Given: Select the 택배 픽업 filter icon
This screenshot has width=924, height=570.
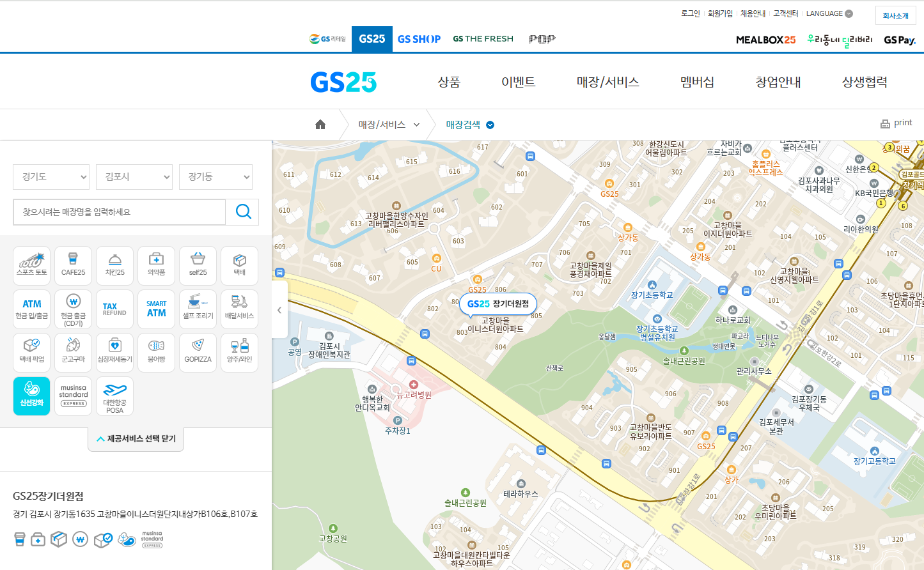Looking at the screenshot, I should 31,353.
